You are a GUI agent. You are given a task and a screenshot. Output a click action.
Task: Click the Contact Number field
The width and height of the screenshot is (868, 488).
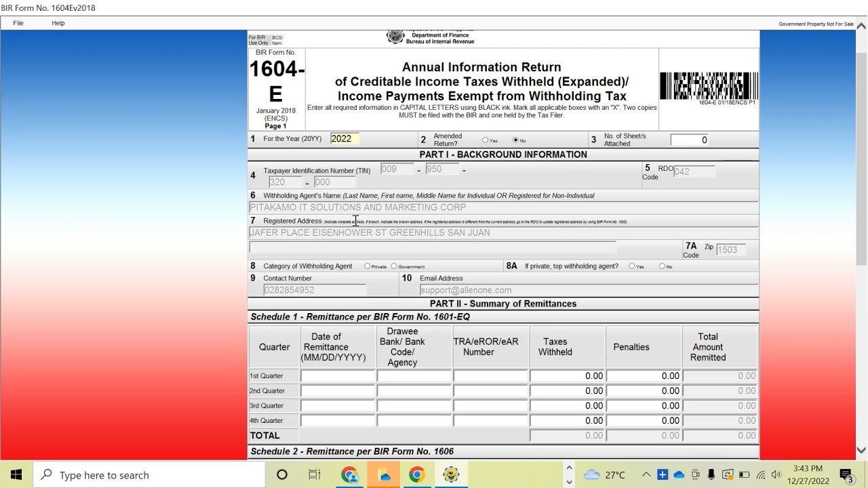[315, 290]
